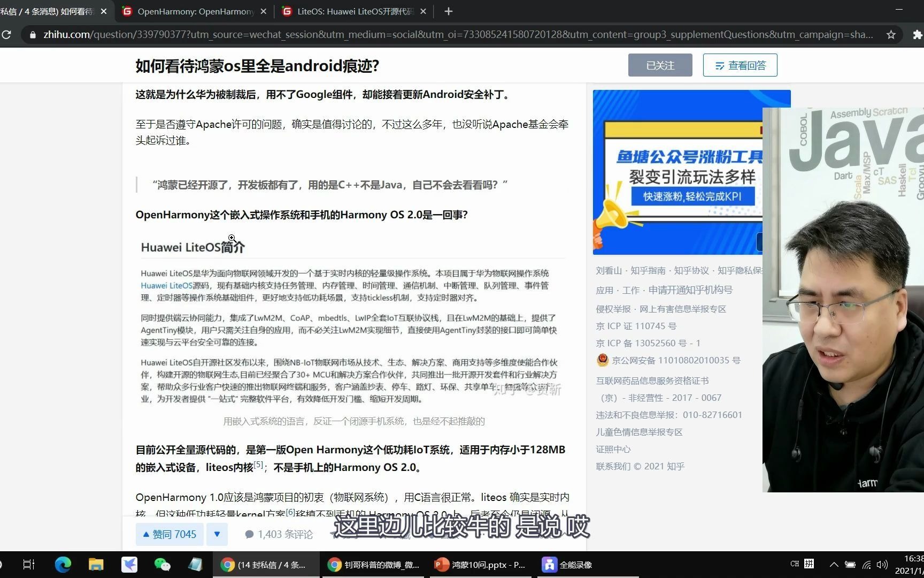Switch to Chrome window 14 封私信
The height and width of the screenshot is (578, 924).
click(265, 565)
